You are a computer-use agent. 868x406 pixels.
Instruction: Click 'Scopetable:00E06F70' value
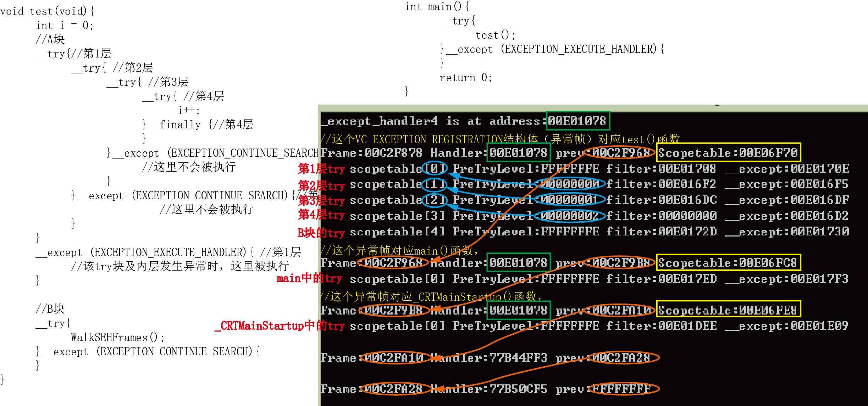click(728, 153)
